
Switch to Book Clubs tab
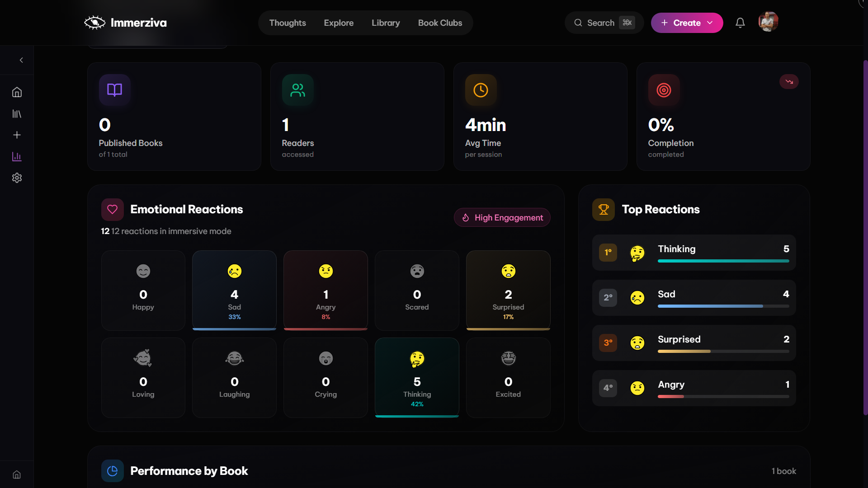pos(440,23)
